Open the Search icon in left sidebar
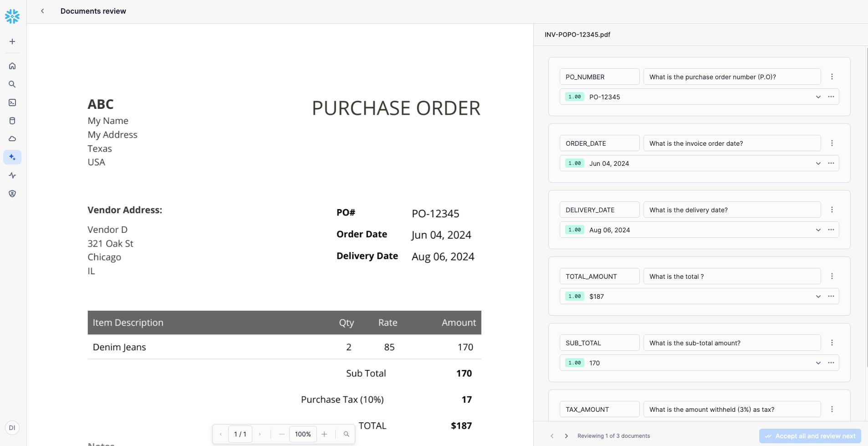The height and width of the screenshot is (446, 868). click(12, 84)
